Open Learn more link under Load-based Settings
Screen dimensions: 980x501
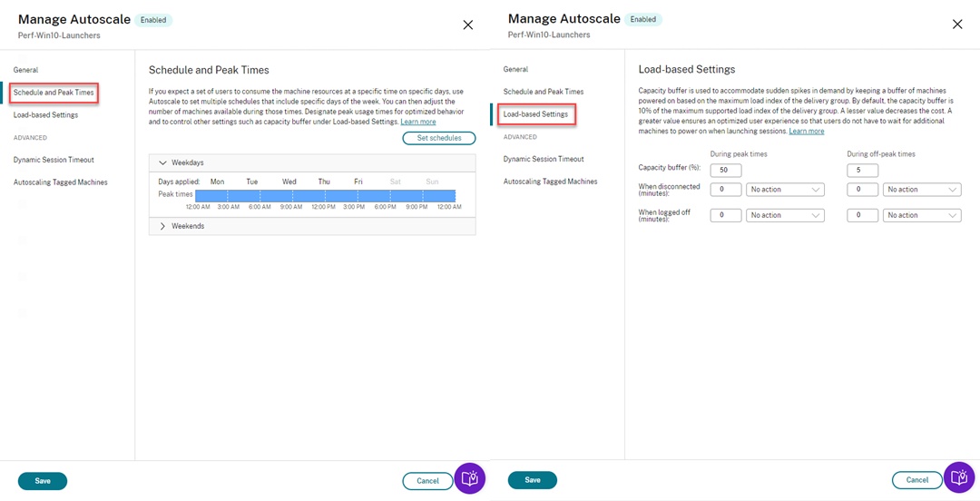pyautogui.click(x=806, y=132)
